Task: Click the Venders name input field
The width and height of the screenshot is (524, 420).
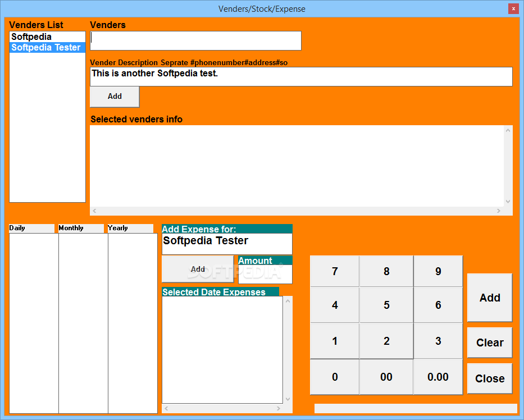Action: point(195,41)
